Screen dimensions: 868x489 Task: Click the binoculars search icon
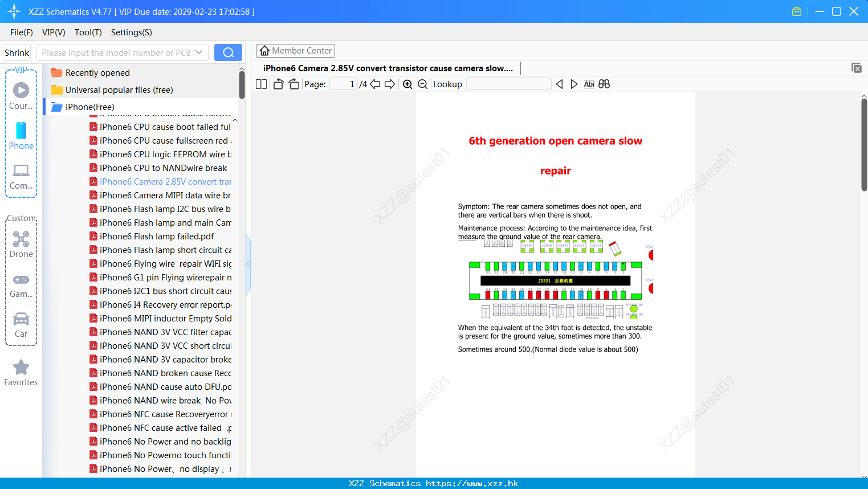click(604, 84)
